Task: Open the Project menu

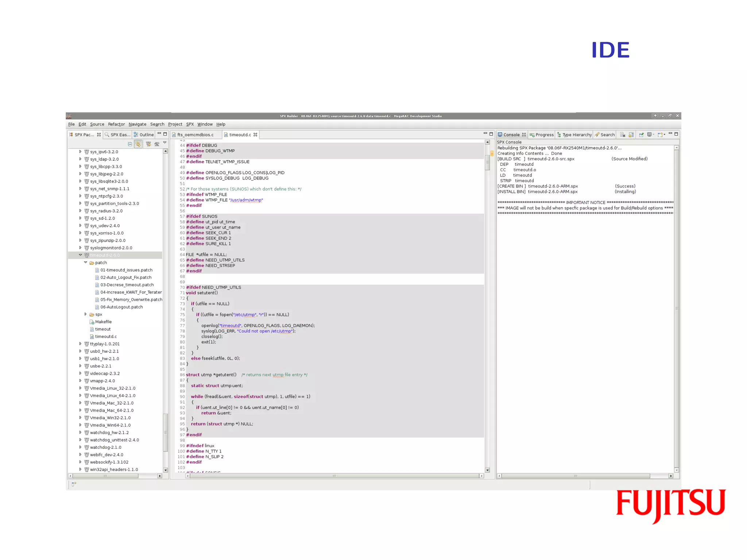Action: tap(175, 124)
